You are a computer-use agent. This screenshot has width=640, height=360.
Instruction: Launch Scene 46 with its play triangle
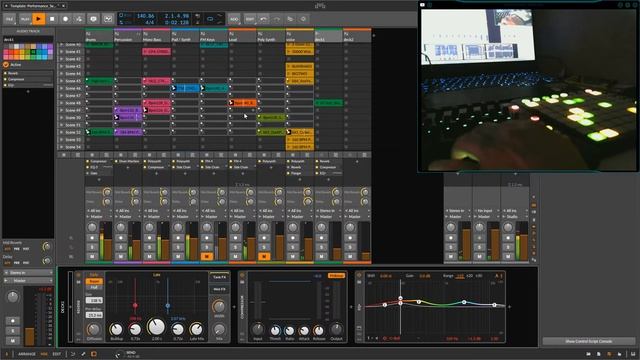click(62, 88)
